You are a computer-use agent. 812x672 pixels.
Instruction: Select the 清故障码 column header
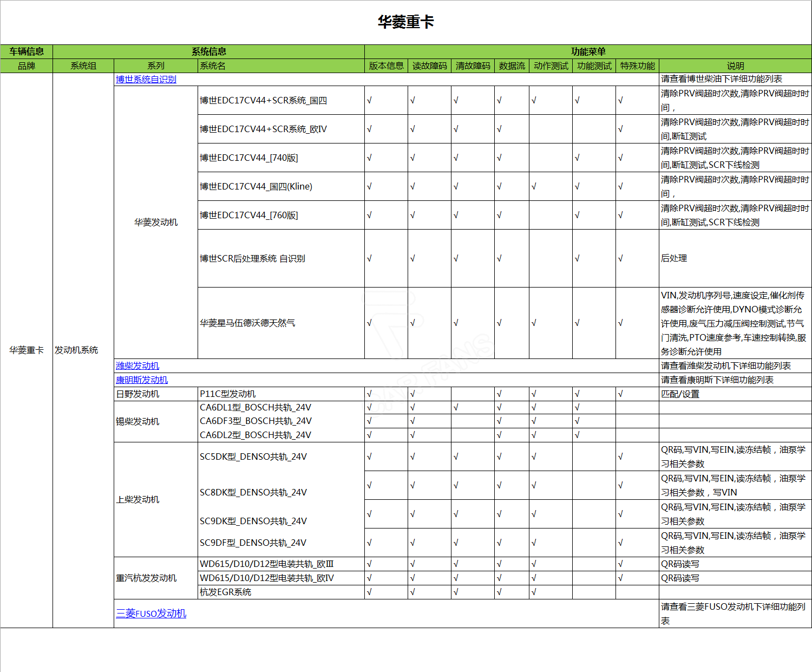473,66
